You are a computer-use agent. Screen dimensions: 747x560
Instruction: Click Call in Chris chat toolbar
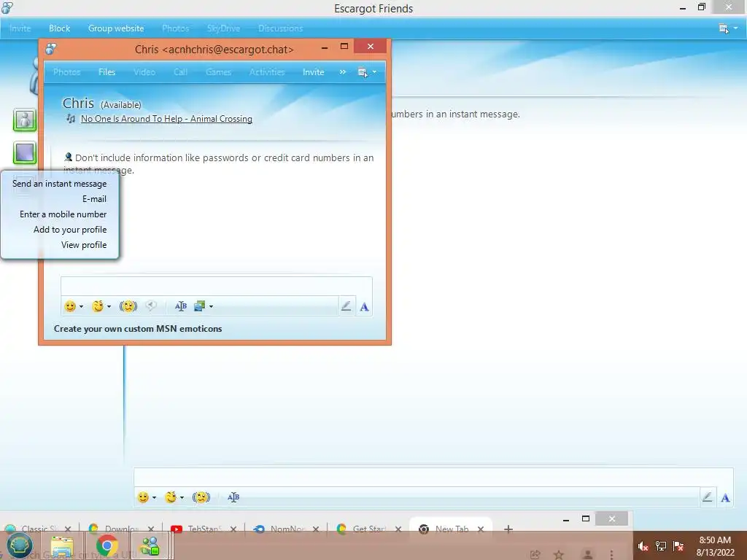[181, 72]
